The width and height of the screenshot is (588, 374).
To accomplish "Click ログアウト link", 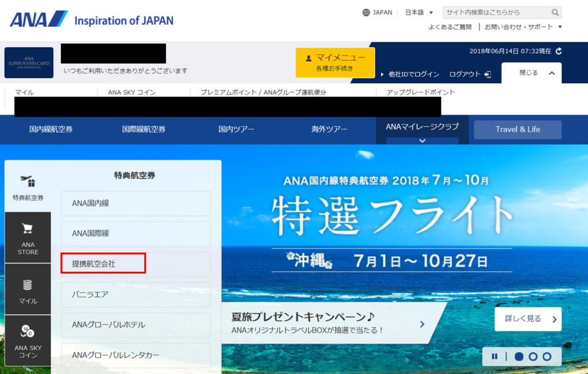I will point(465,74).
